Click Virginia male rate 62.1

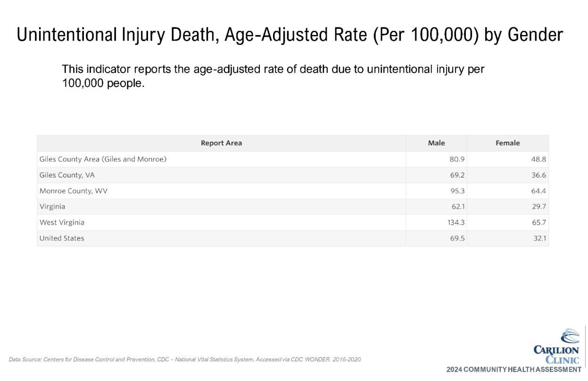pyautogui.click(x=458, y=206)
